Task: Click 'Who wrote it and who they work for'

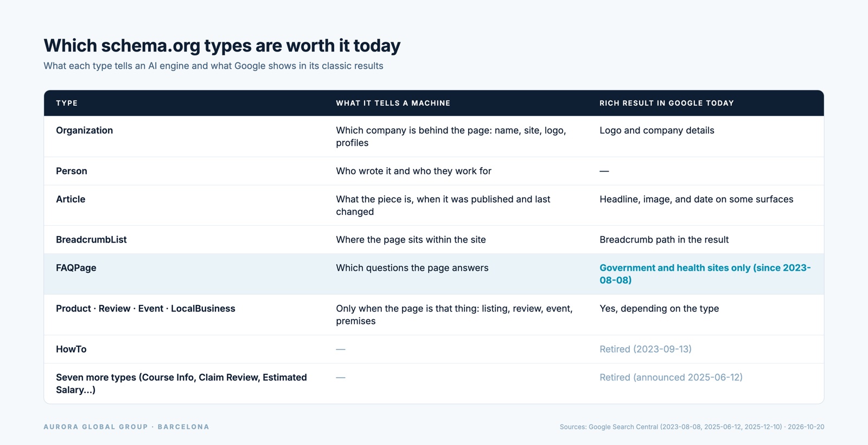Action: click(413, 171)
